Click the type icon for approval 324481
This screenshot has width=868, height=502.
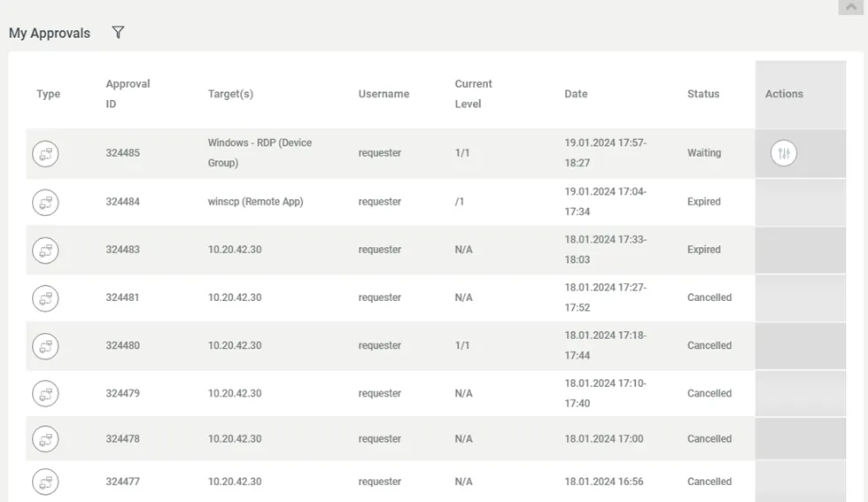(x=45, y=298)
